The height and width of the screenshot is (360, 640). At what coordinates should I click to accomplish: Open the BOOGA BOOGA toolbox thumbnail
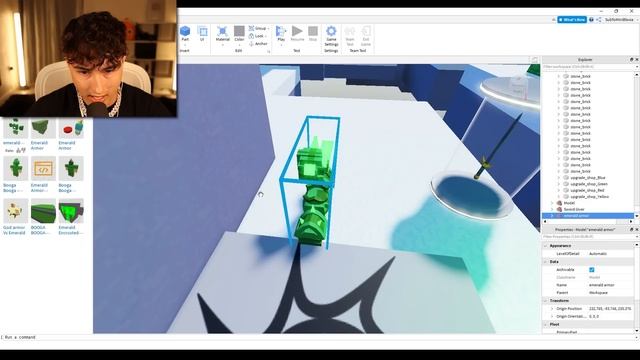43,211
